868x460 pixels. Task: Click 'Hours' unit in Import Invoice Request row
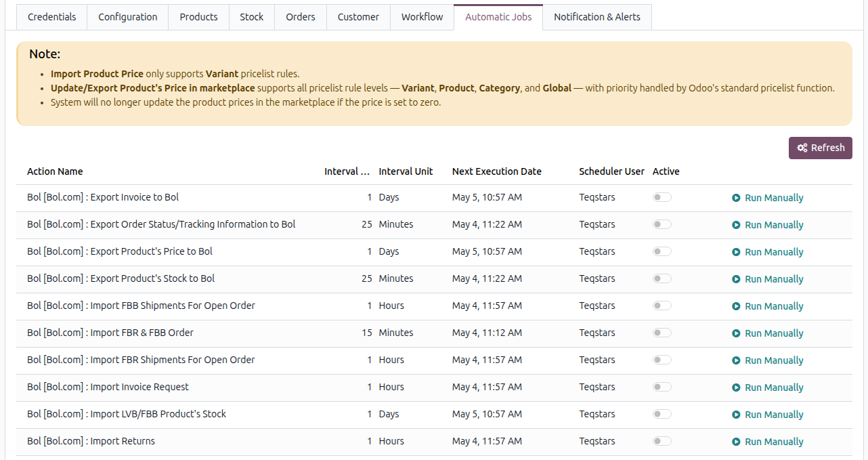[391, 387]
